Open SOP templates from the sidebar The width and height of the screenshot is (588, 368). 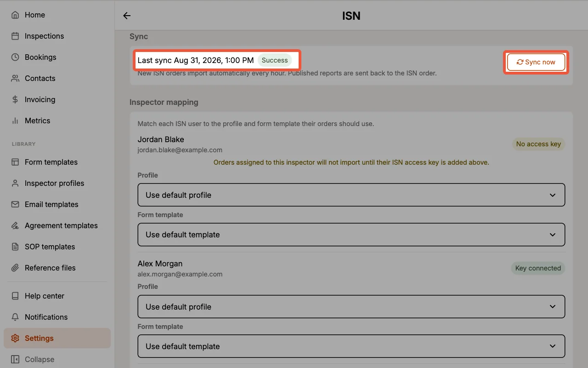point(57,247)
